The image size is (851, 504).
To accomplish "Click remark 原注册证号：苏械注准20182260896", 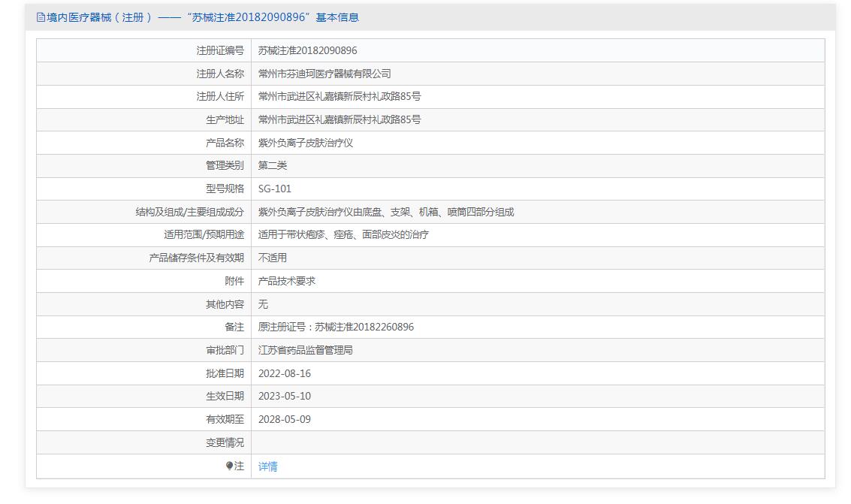I will (336, 327).
